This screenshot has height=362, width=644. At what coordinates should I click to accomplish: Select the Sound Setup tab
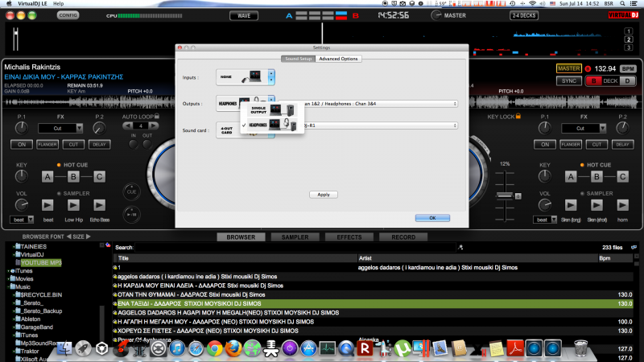pos(298,59)
